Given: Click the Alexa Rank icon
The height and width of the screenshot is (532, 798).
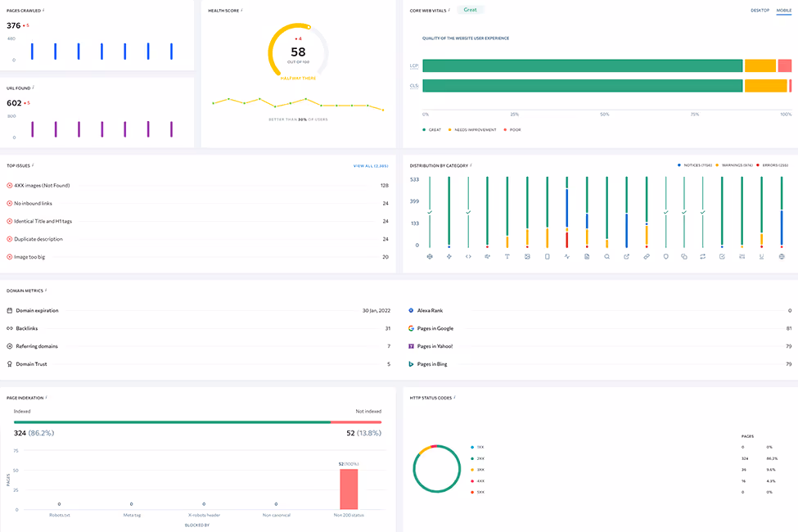Looking at the screenshot, I should click(x=411, y=310).
